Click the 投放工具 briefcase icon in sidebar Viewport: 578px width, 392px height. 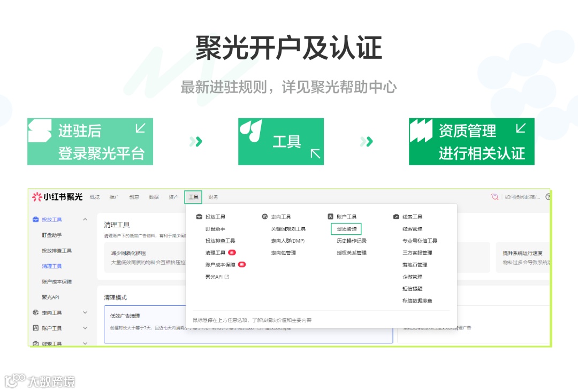[x=36, y=220]
